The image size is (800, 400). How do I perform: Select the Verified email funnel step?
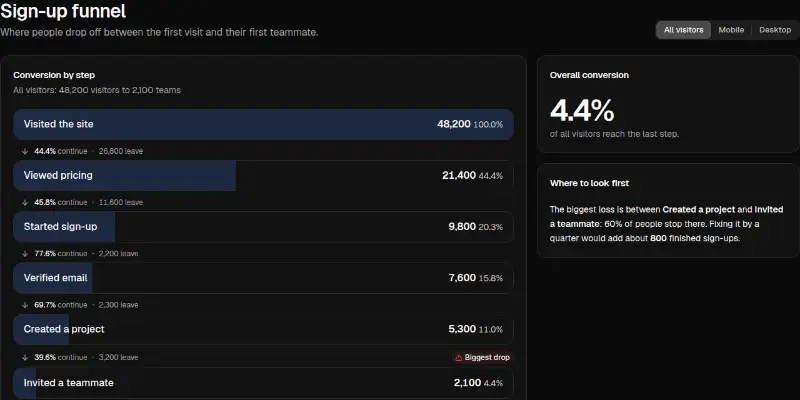click(263, 278)
